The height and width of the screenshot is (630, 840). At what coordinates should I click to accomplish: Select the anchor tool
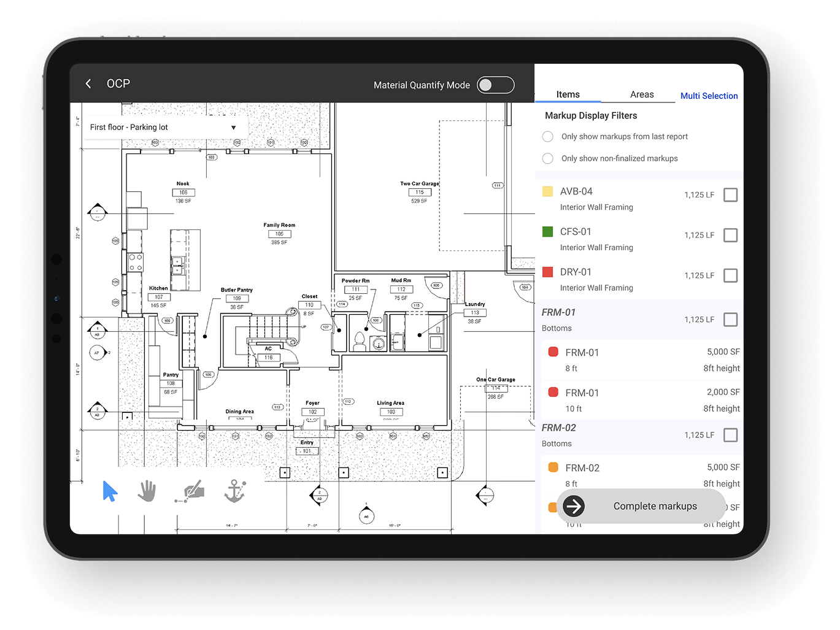234,491
